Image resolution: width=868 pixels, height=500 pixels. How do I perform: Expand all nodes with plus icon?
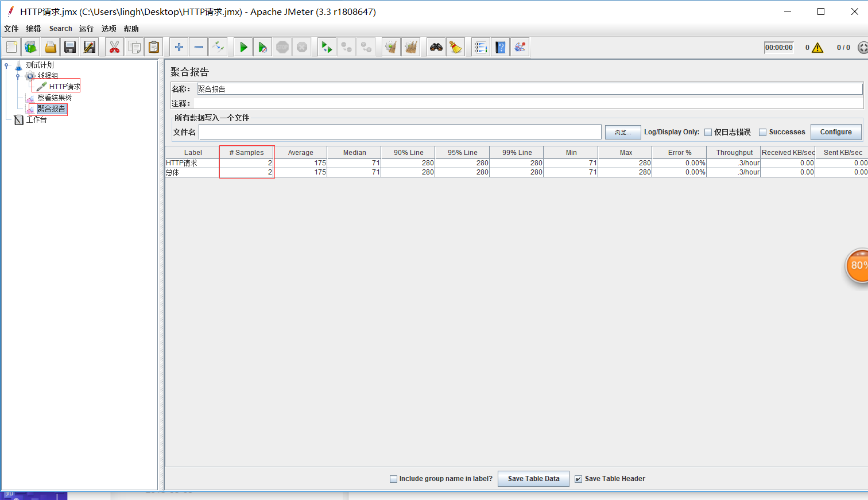pos(179,47)
